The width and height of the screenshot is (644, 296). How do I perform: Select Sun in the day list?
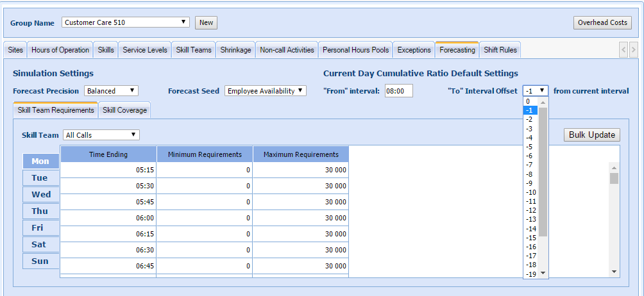point(40,261)
